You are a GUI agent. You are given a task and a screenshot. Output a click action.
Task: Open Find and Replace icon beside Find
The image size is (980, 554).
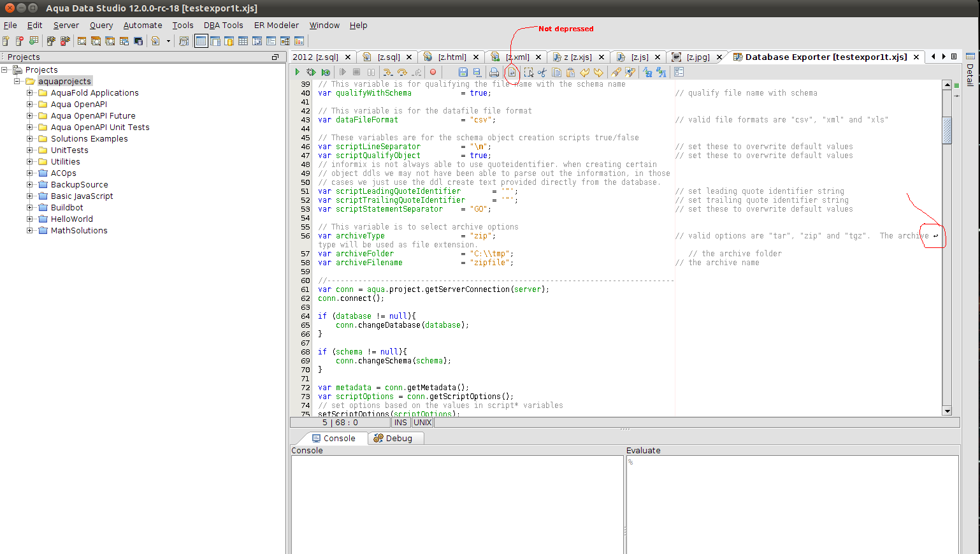coord(661,72)
